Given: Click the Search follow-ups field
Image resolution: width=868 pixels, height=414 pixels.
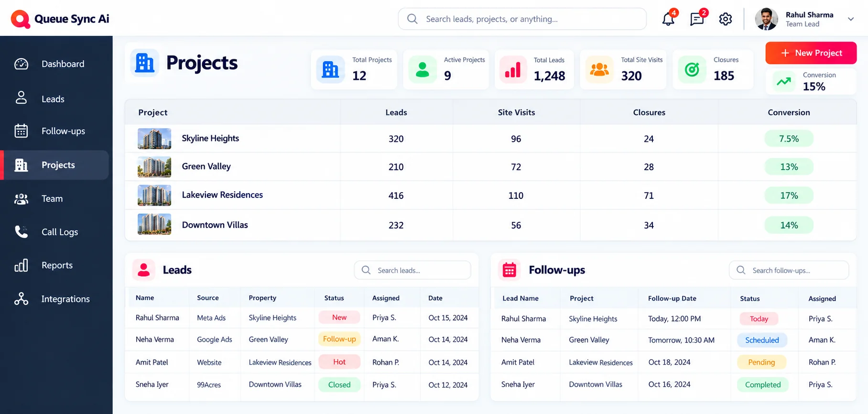Looking at the screenshot, I should coord(789,270).
